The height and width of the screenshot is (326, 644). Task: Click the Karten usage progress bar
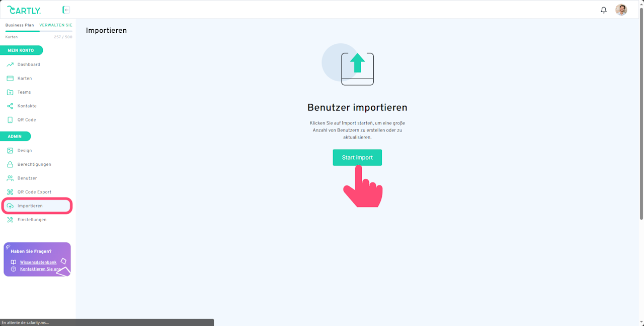tap(39, 31)
